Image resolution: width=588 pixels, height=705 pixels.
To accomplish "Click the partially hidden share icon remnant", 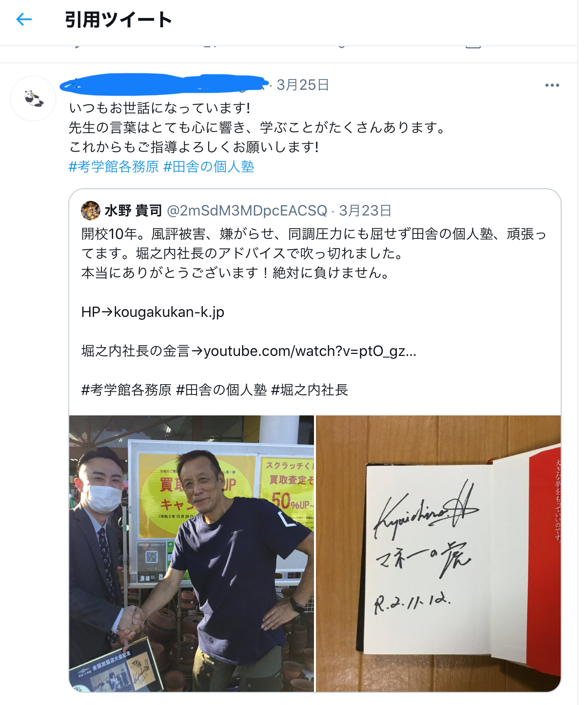I will [473, 45].
